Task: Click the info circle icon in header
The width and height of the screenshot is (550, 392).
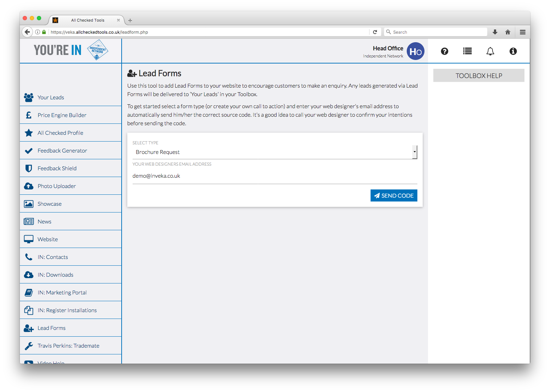Action: [x=513, y=51]
